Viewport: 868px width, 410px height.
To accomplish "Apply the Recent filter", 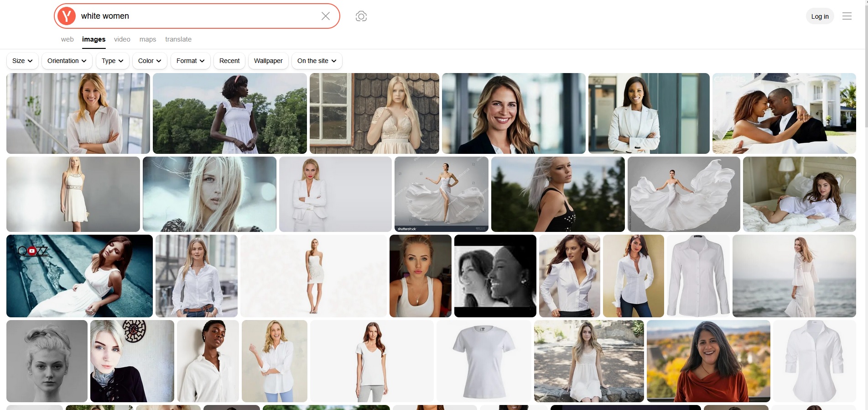I will [229, 61].
